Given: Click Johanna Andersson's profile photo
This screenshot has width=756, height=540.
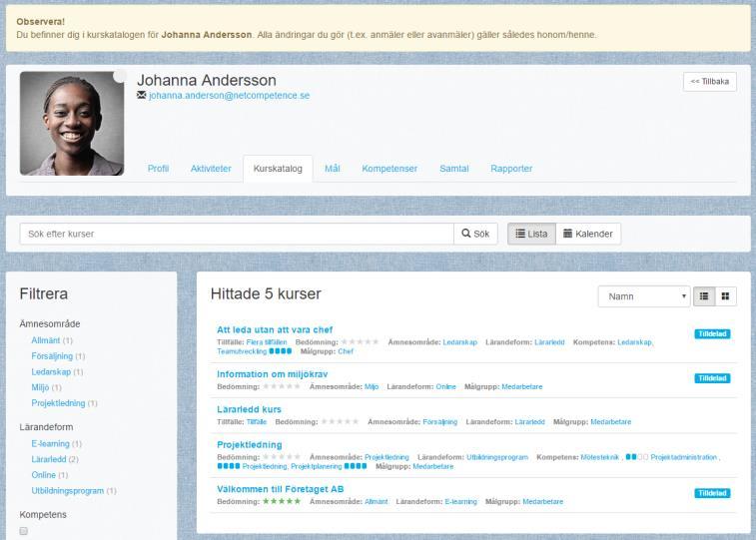Looking at the screenshot, I should [72, 124].
